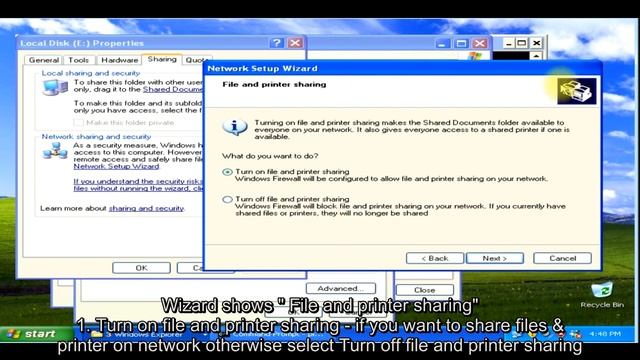
Task: Click the Windows flag logo in Explorer window
Action: (475, 56)
